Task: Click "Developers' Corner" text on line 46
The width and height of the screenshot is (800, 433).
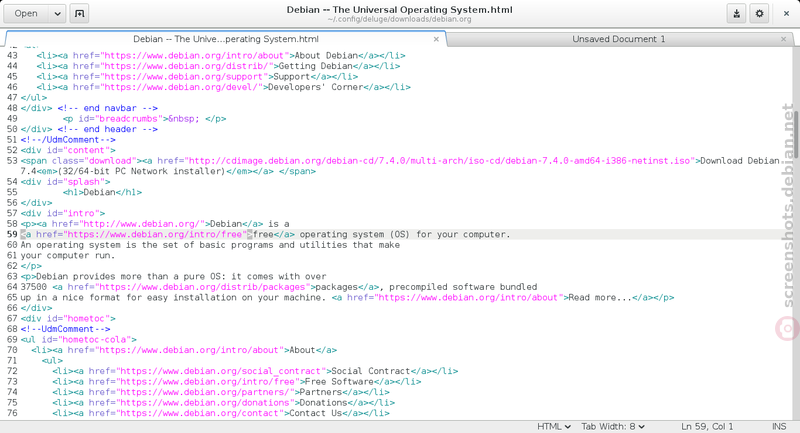Action: 315,87
